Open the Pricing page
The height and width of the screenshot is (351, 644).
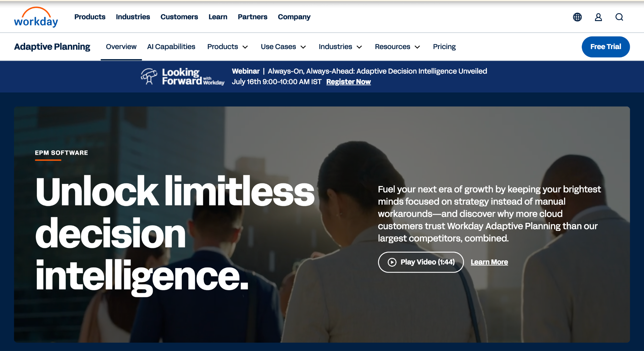pos(444,47)
